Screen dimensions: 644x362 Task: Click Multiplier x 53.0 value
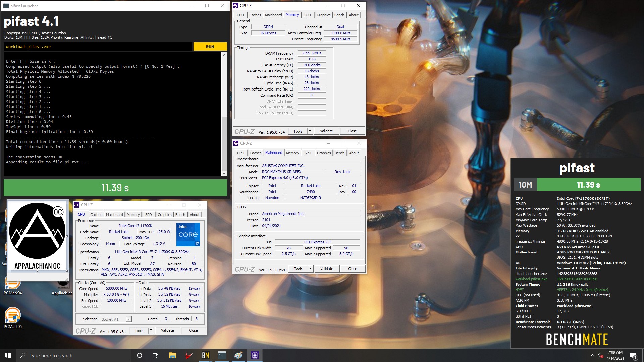116,294
